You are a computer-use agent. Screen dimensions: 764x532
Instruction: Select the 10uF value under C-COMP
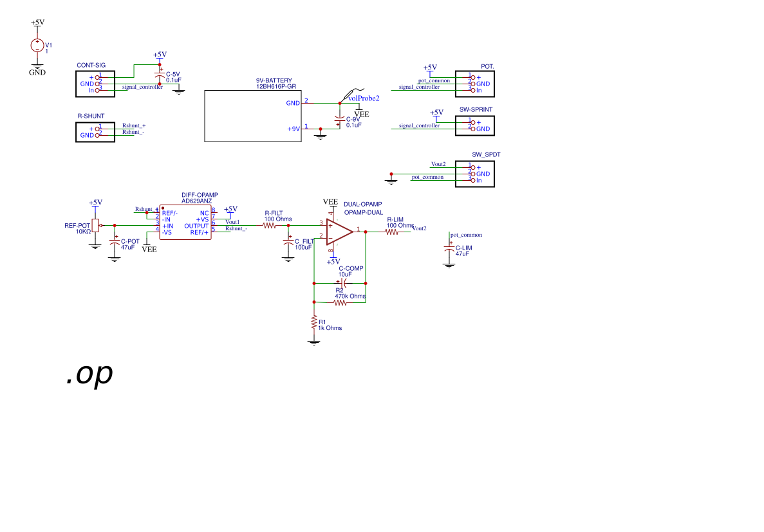(x=345, y=274)
